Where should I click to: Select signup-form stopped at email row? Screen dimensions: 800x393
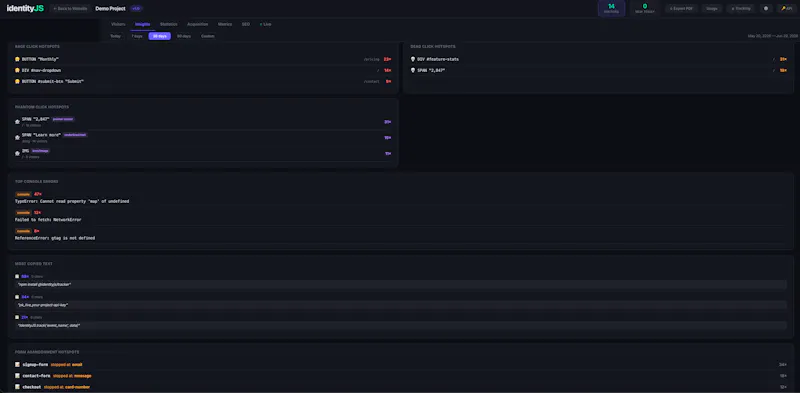[401, 365]
